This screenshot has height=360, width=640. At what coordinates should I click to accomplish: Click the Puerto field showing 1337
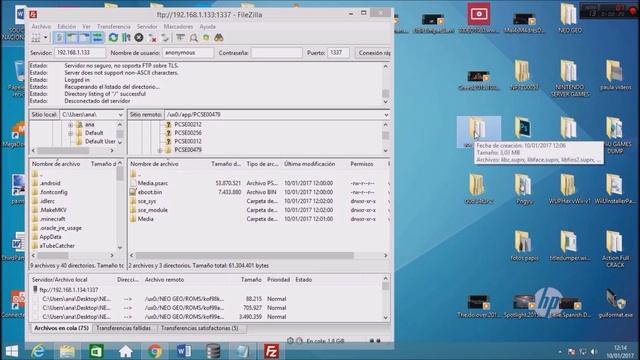338,53
